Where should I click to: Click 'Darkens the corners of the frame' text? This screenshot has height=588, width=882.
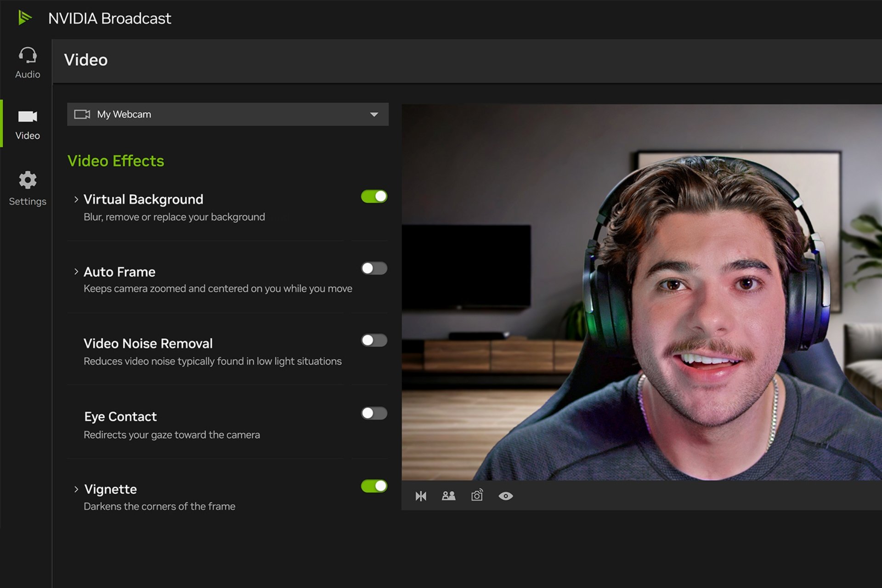(159, 506)
